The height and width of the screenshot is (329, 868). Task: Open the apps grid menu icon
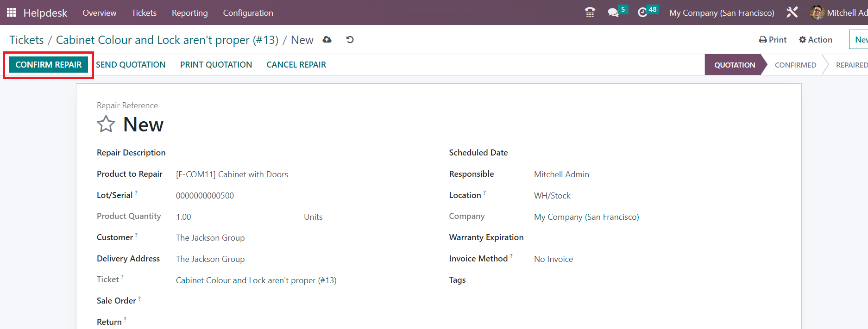11,12
